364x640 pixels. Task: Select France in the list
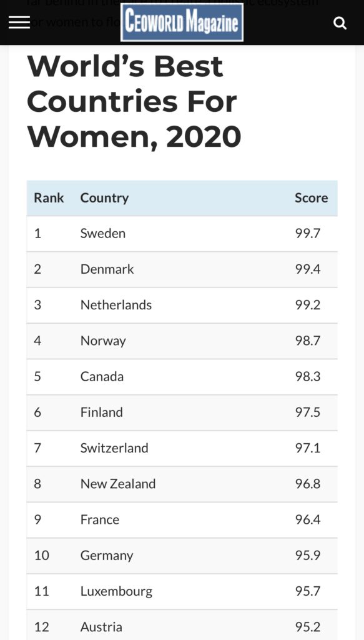point(100,519)
